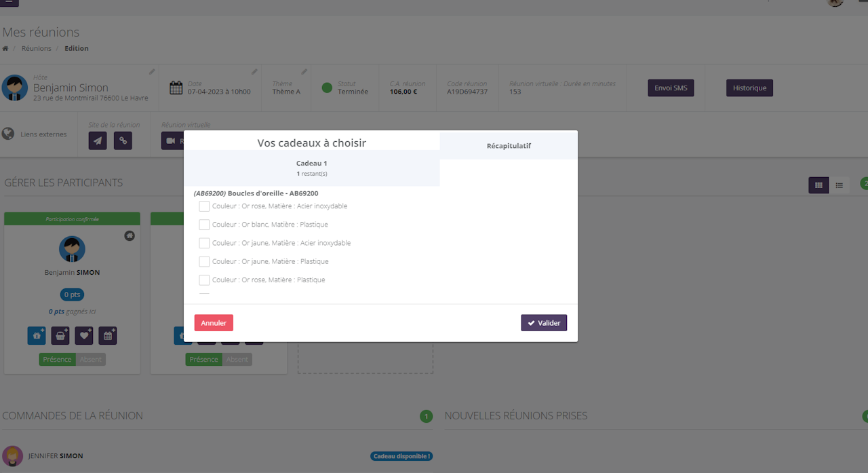Open the Récapitulatif panel header
The image size is (868, 473).
coord(509,146)
